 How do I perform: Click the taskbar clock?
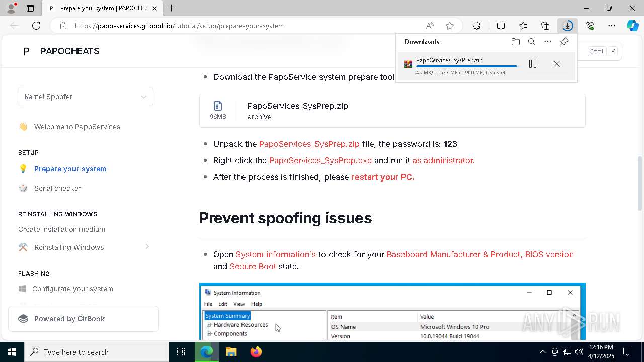(x=601, y=352)
